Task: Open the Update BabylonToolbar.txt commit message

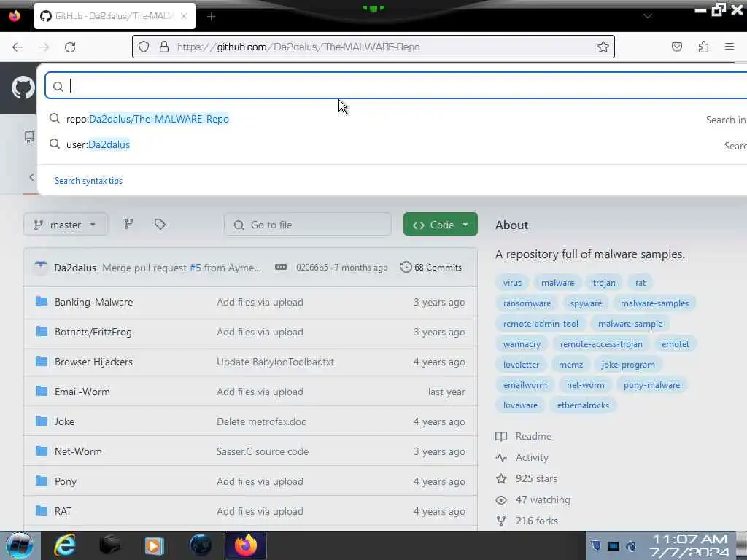Action: click(275, 362)
